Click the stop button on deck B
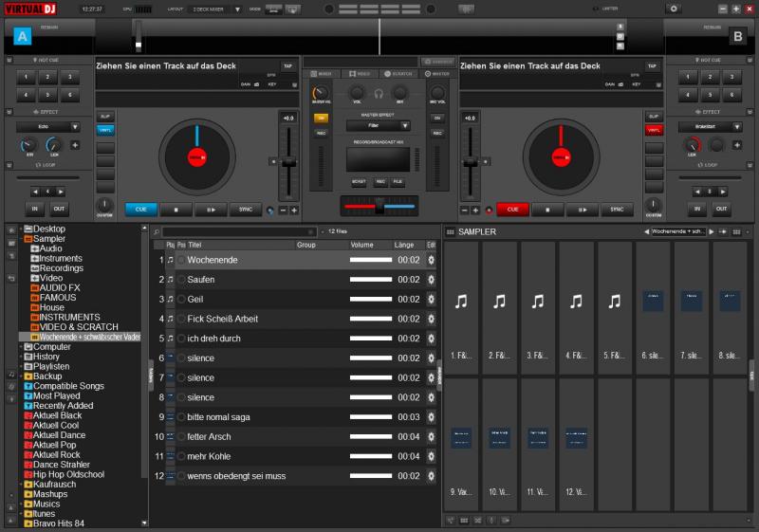This screenshot has width=759, height=532. [x=547, y=210]
